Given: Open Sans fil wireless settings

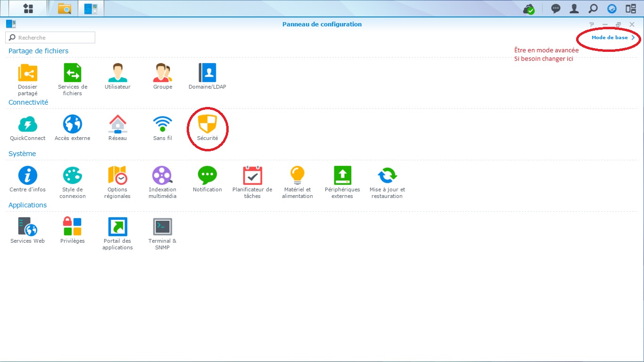Looking at the screenshot, I should (163, 128).
